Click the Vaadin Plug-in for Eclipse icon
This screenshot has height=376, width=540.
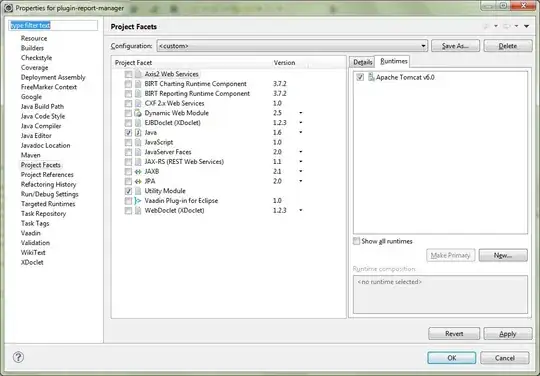(138, 201)
